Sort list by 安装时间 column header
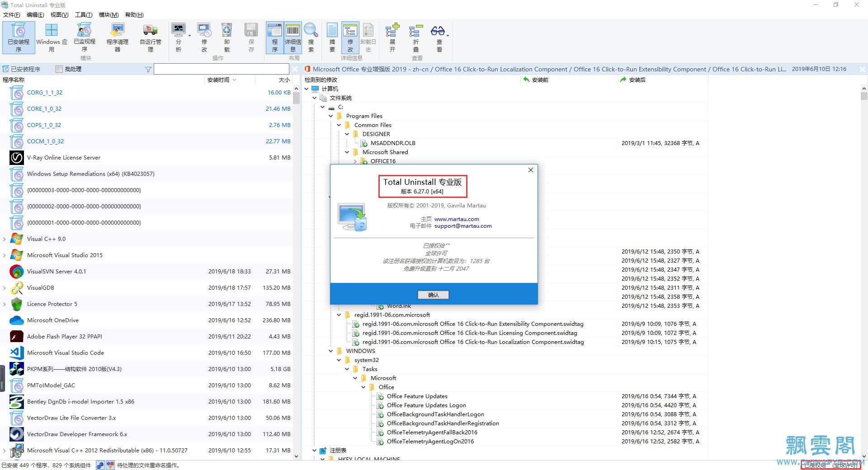The height and width of the screenshot is (470, 868). pyautogui.click(x=230, y=80)
